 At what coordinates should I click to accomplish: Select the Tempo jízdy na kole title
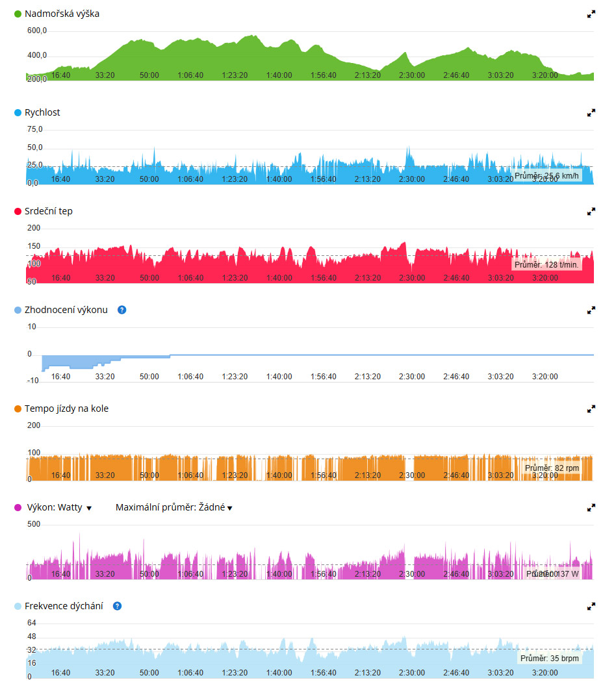66,409
